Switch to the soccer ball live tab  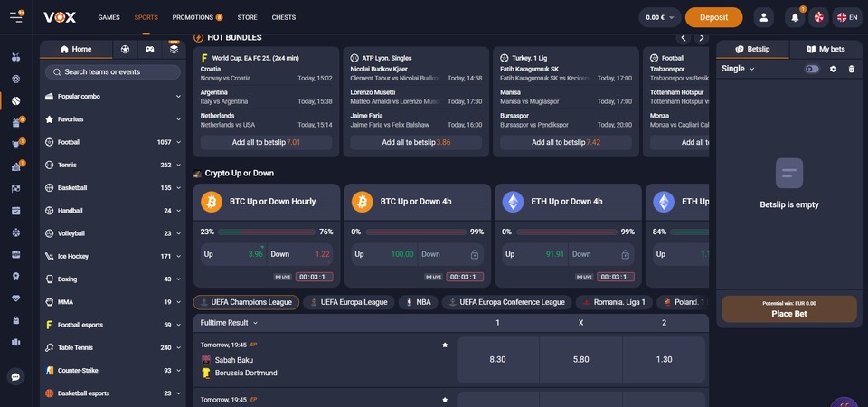coord(125,49)
